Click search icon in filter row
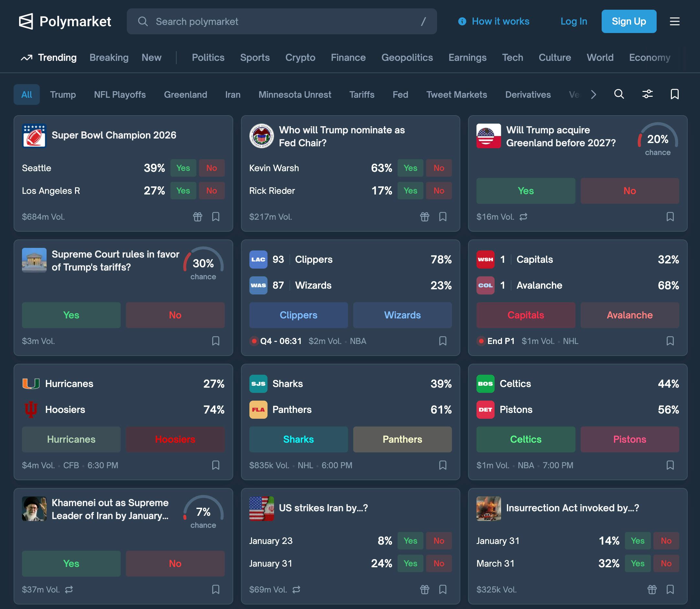This screenshot has width=700, height=609. click(619, 94)
